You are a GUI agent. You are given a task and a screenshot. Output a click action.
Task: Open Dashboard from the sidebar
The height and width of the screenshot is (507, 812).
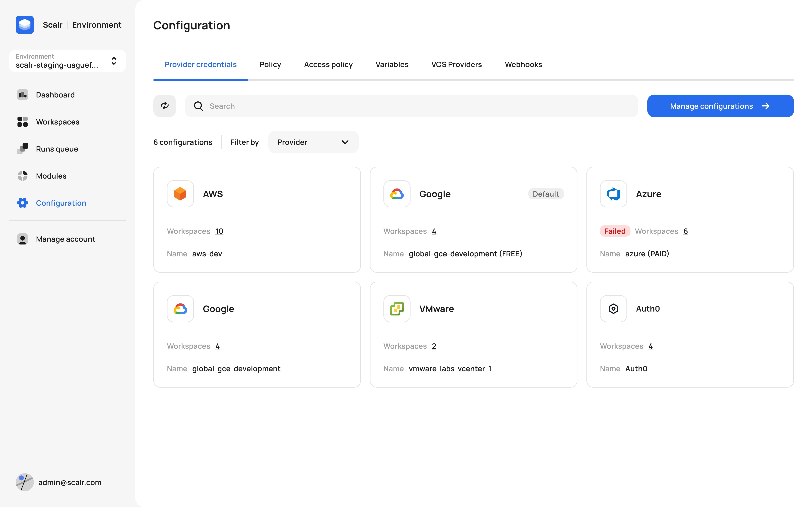click(55, 95)
